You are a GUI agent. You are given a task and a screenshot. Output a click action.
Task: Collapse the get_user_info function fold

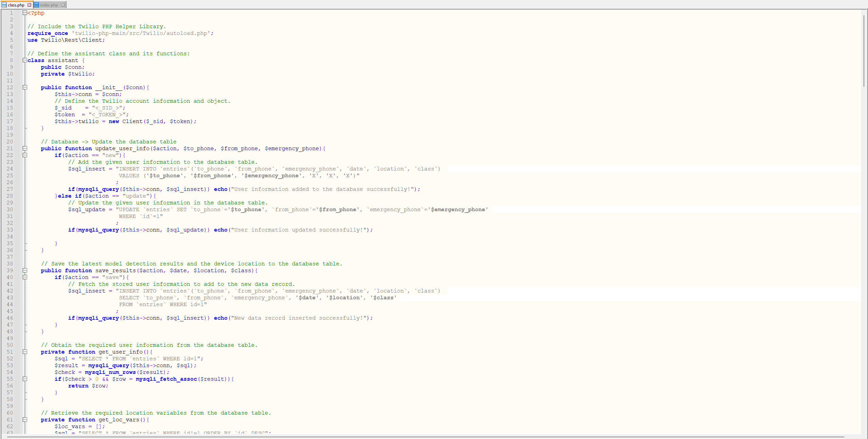(24, 352)
